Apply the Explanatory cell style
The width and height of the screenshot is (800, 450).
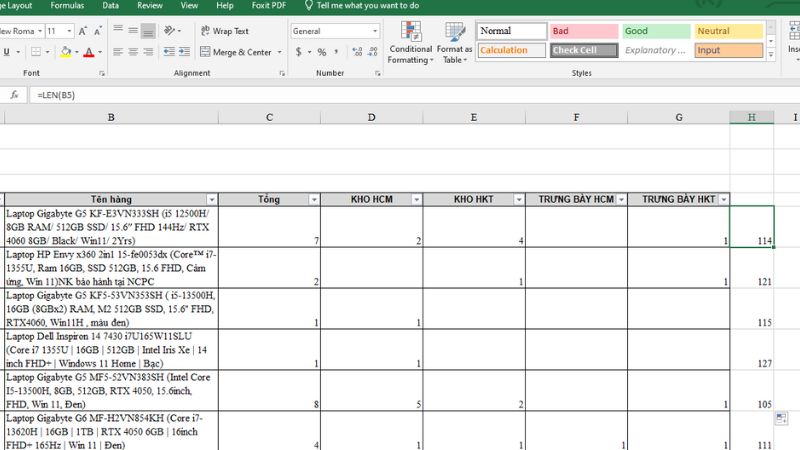tap(656, 51)
